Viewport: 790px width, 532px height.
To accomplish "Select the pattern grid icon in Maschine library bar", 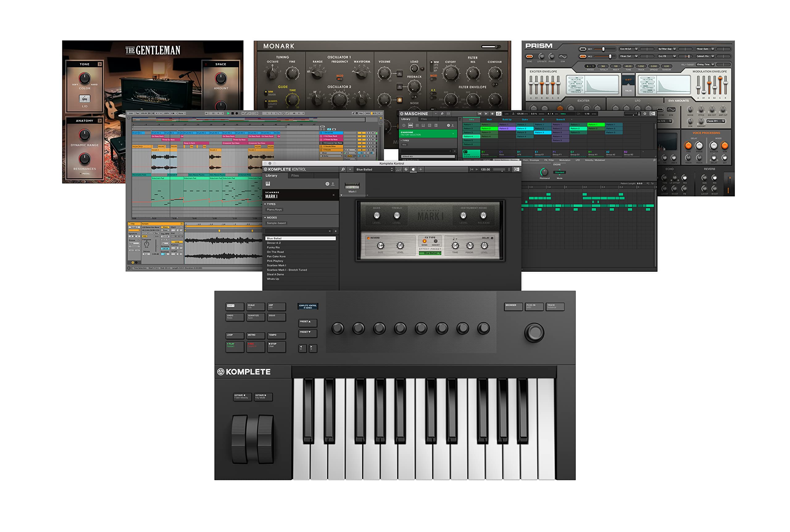I will tap(410, 126).
